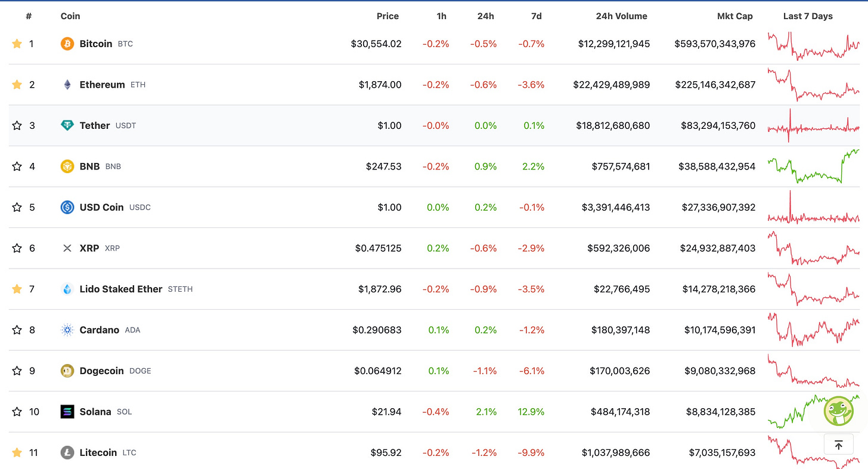Star the XRP coin row
Screen dimensions: 868x469
pyautogui.click(x=17, y=248)
